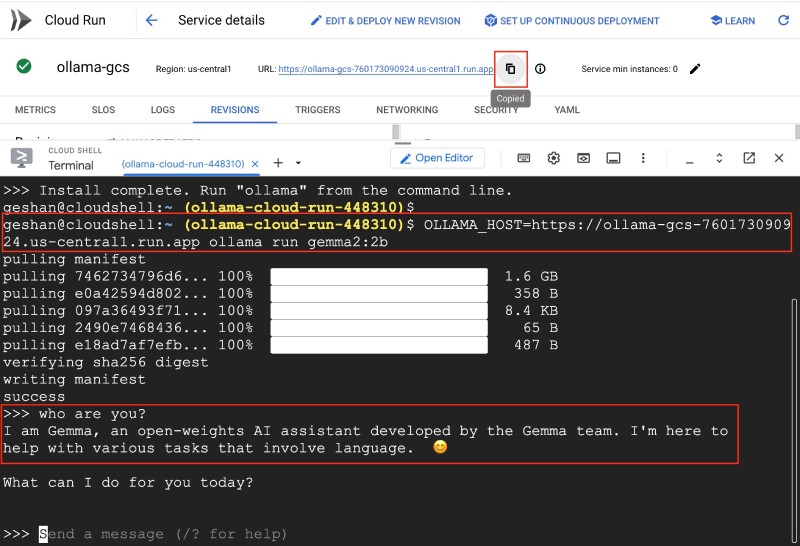Image resolution: width=800 pixels, height=546 pixels.
Task: Click the Cloud Run logo icon
Action: pyautogui.click(x=21, y=20)
